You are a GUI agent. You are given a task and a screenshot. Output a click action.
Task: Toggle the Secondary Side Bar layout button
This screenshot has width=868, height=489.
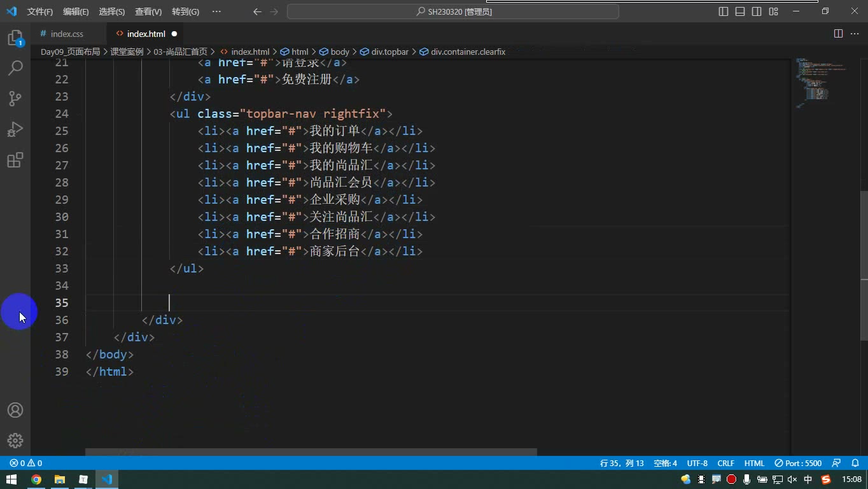[x=757, y=11]
